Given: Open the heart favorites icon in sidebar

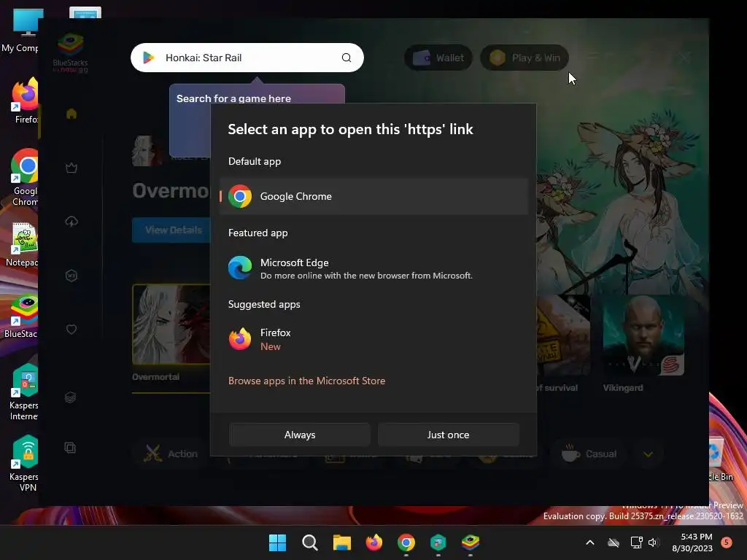Looking at the screenshot, I should point(71,329).
